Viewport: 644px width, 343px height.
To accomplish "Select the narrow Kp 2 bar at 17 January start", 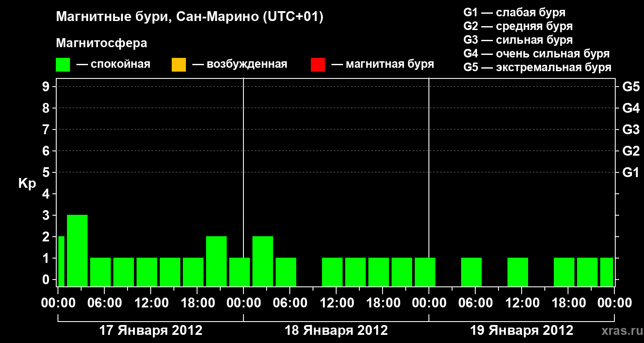I will coord(61,261).
